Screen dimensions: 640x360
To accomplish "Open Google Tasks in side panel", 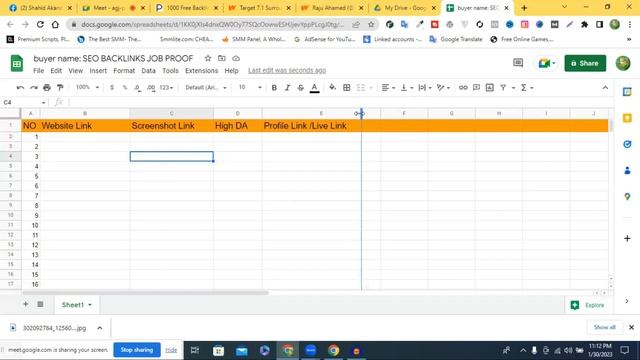I will point(627,144).
